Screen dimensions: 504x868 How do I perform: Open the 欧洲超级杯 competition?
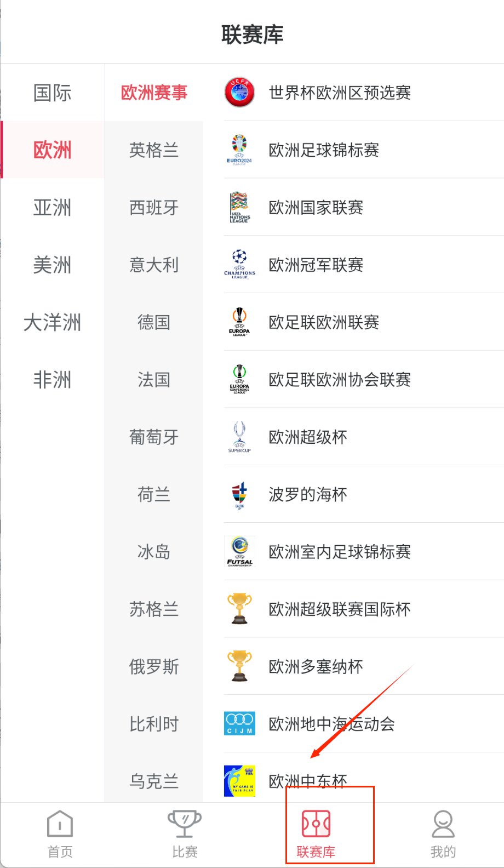coord(308,437)
